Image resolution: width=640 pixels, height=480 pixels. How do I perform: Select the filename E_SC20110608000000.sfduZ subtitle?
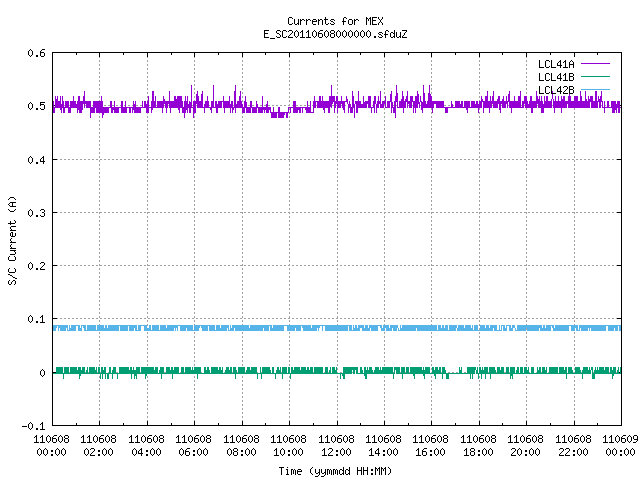tap(335, 34)
